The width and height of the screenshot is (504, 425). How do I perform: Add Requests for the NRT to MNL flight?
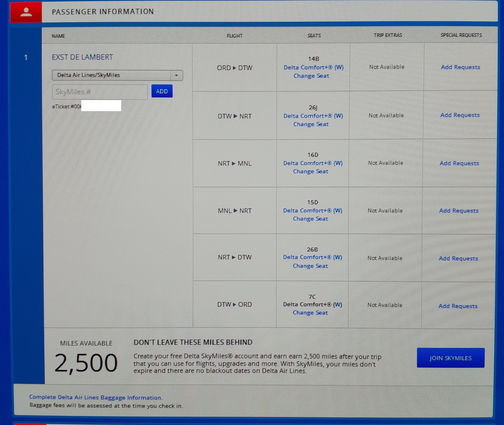click(459, 163)
